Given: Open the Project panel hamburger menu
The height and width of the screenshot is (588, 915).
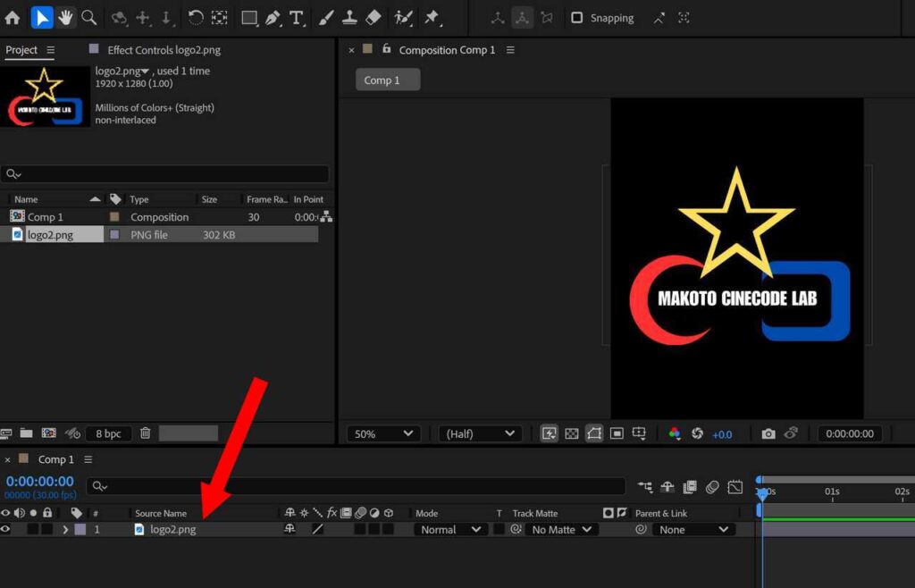Looking at the screenshot, I should click(x=51, y=50).
